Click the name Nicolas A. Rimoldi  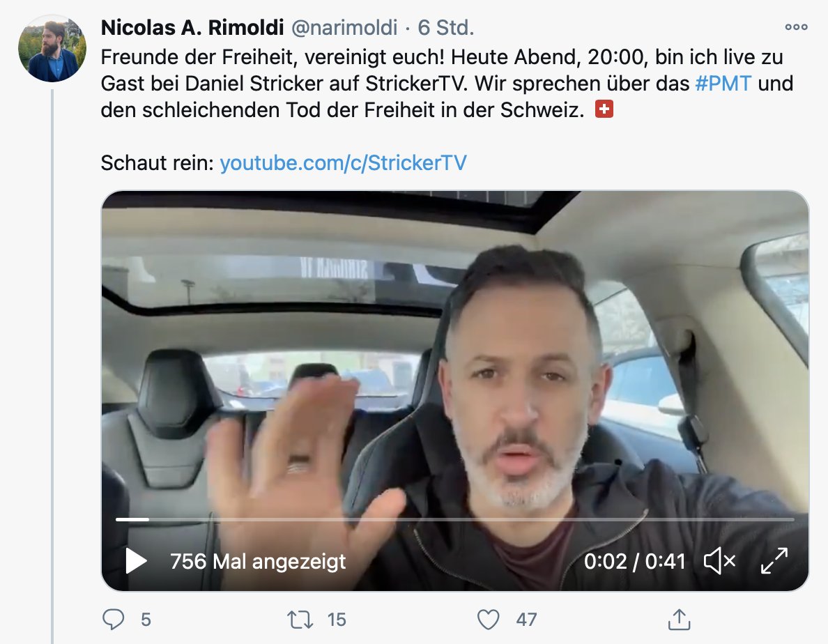tap(192, 27)
